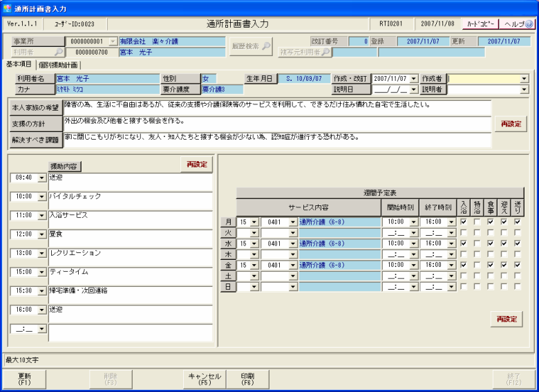Click the 生年月日 label button
The width and height of the screenshot is (539, 392).
(261, 79)
